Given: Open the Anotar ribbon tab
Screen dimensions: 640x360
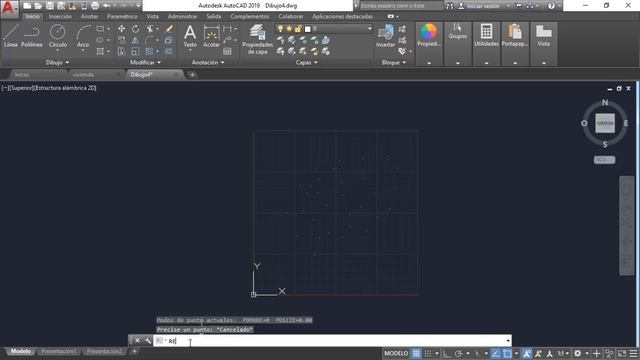Looking at the screenshot, I should [x=89, y=16].
